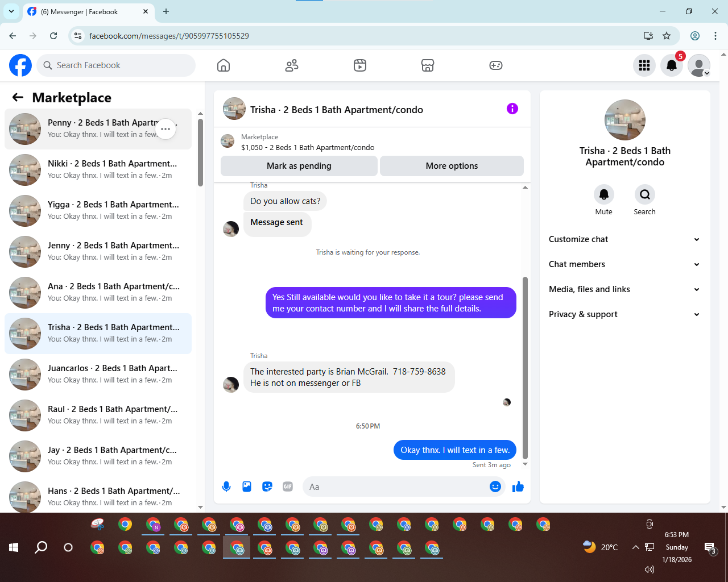This screenshot has width=728, height=582.
Task: Choose a sticker icon in composer
Action: click(267, 487)
